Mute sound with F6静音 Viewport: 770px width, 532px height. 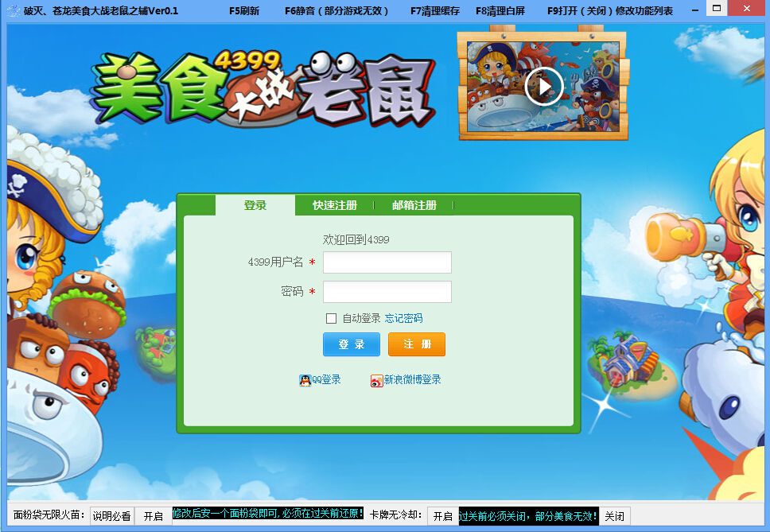click(x=336, y=11)
